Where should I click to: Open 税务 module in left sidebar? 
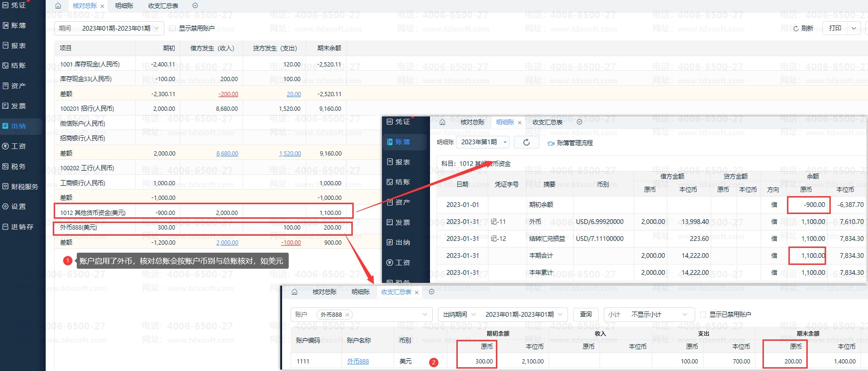pyautogui.click(x=18, y=166)
